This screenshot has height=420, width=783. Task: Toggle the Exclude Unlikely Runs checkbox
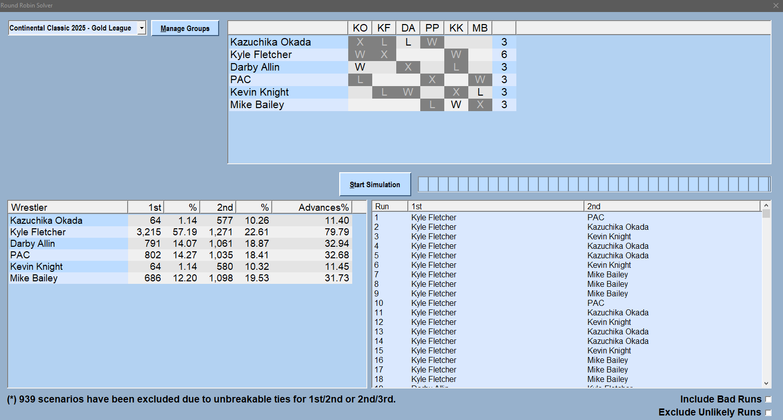pos(768,412)
